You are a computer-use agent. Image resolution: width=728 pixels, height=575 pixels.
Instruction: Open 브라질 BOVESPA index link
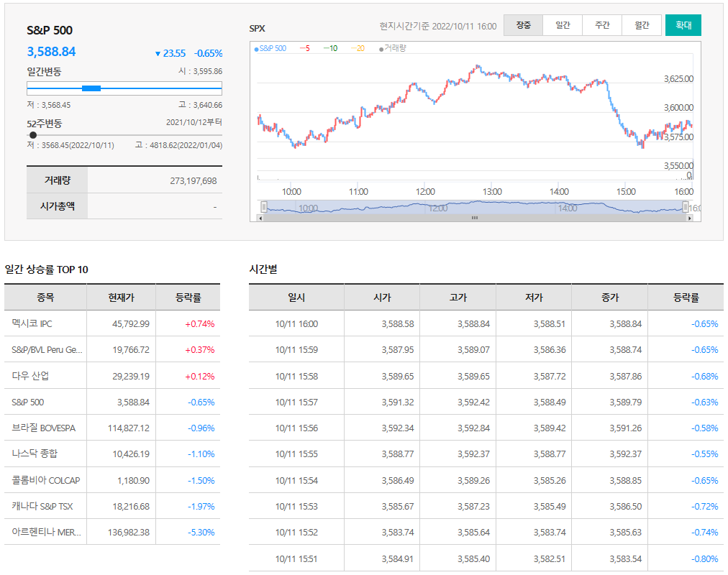(43, 428)
